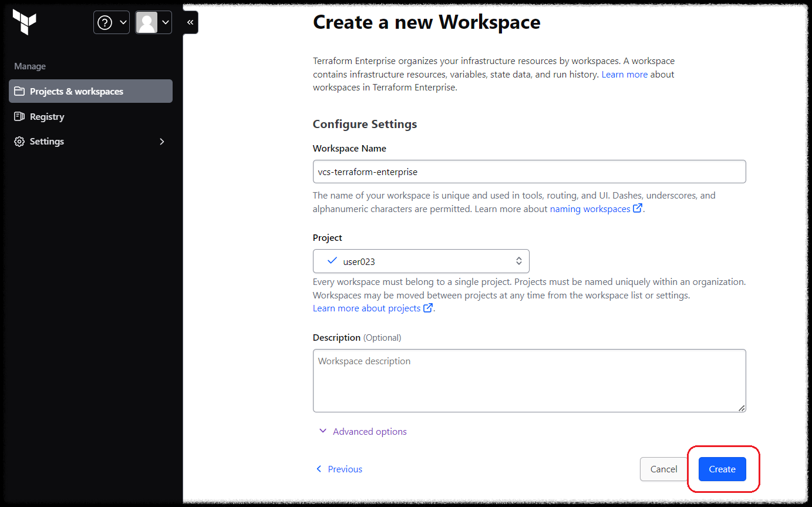Viewport: 812px width, 507px height.
Task: Click the Learn more workspaces link
Action: pos(624,75)
